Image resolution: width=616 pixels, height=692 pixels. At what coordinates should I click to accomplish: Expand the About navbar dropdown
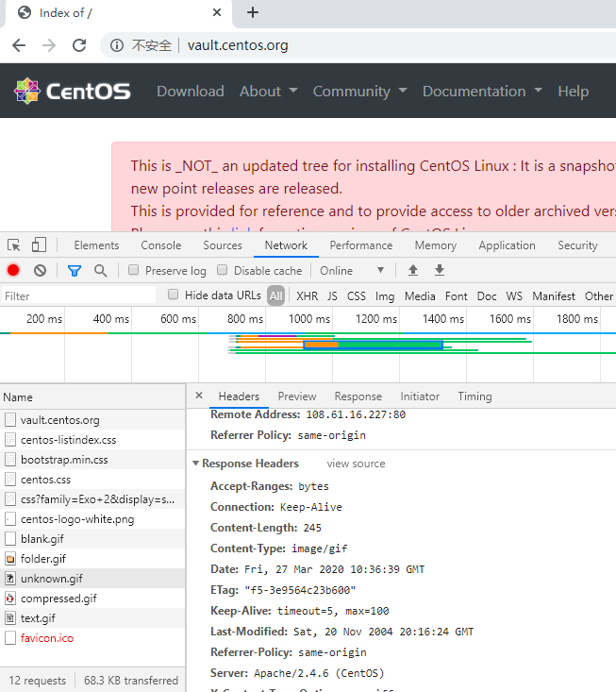[269, 92]
